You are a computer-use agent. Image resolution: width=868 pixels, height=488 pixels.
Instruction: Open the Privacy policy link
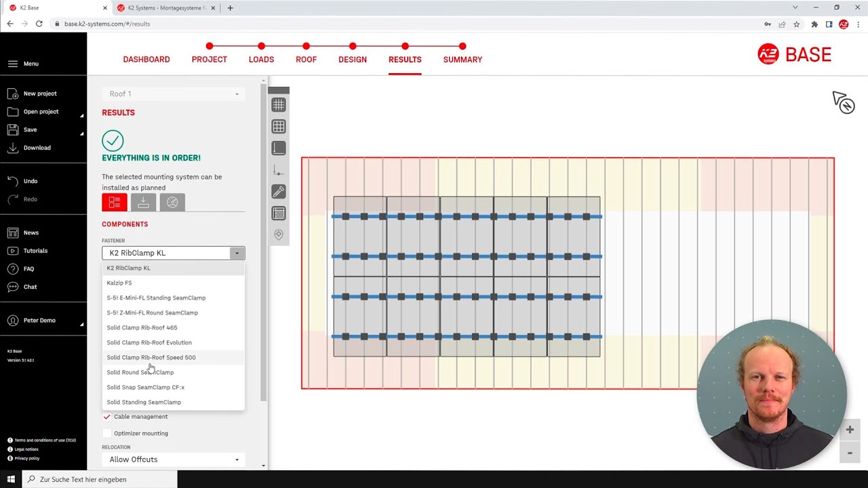(x=27, y=458)
